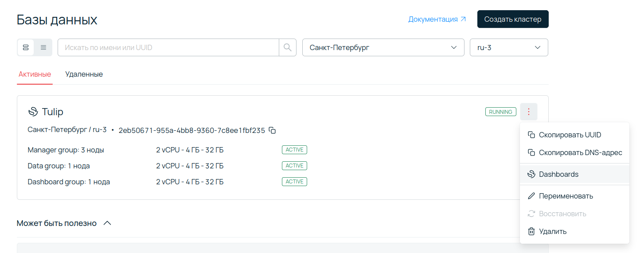
Task: Collapse the Может быть полезно section
Action: 107,223
